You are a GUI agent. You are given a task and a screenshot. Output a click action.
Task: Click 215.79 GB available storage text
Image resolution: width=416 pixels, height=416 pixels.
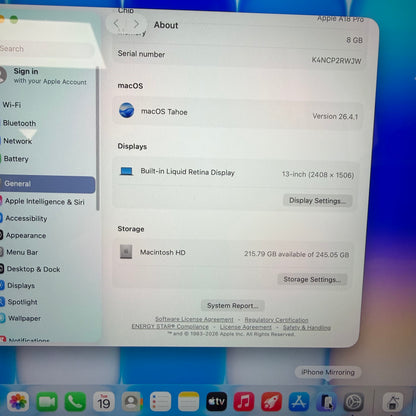297,254
